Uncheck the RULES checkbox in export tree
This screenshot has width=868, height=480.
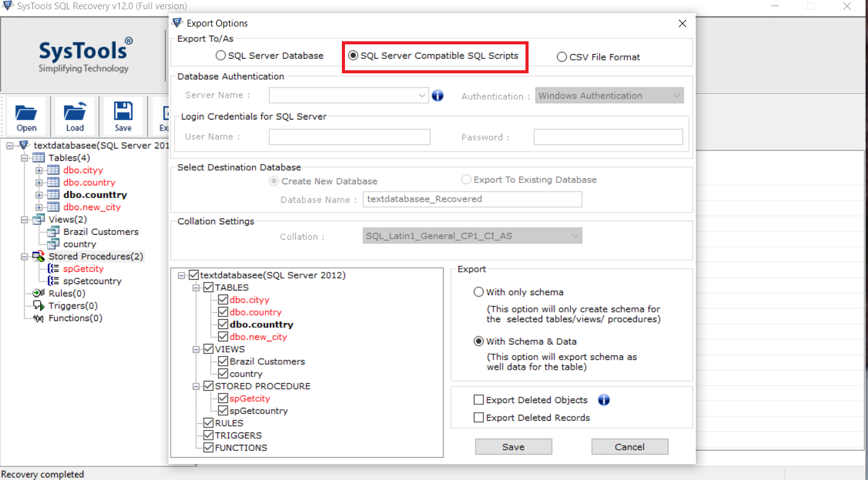[208, 423]
